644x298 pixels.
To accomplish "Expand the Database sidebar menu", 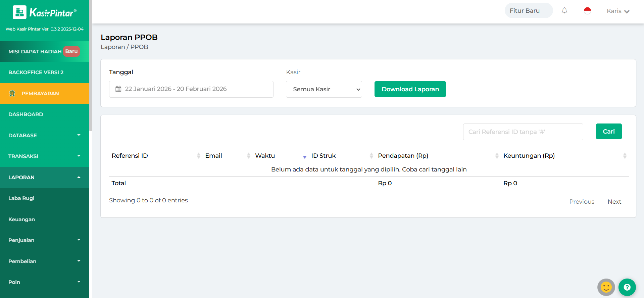I will tap(44, 135).
